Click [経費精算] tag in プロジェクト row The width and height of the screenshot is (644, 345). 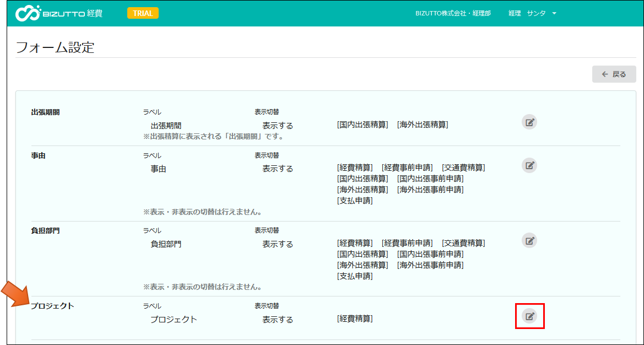[x=355, y=319]
